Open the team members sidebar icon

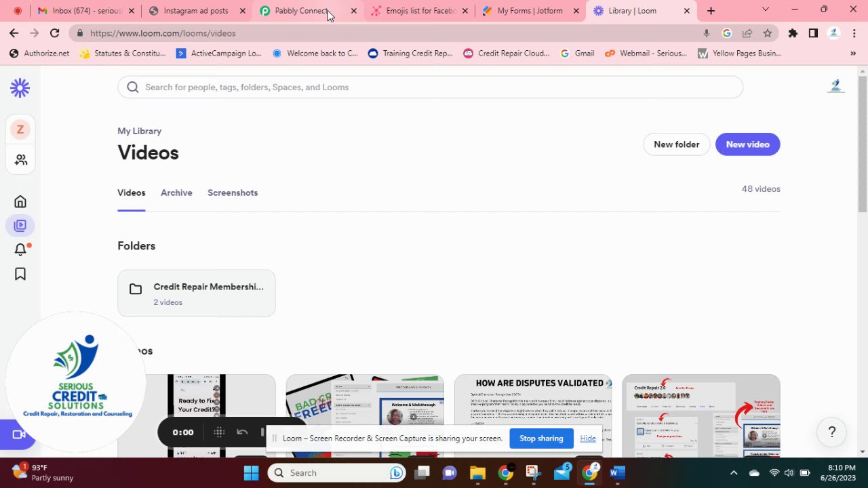point(20,160)
